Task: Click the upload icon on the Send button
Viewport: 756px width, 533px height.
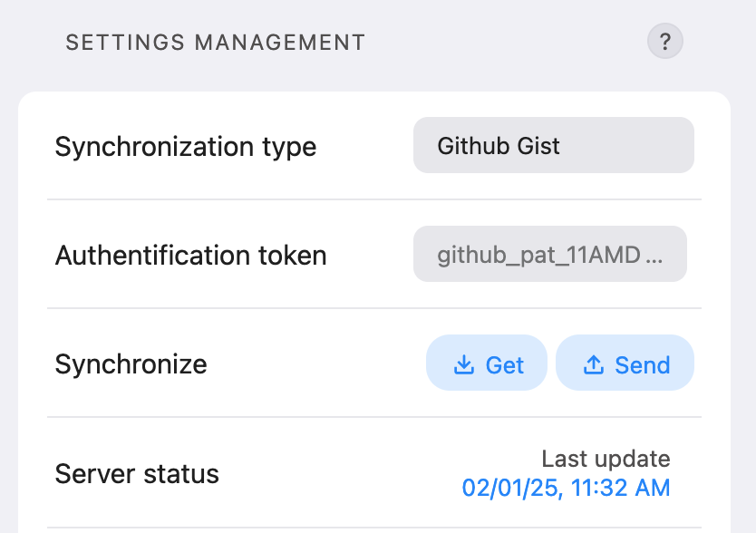Action: 596,363
